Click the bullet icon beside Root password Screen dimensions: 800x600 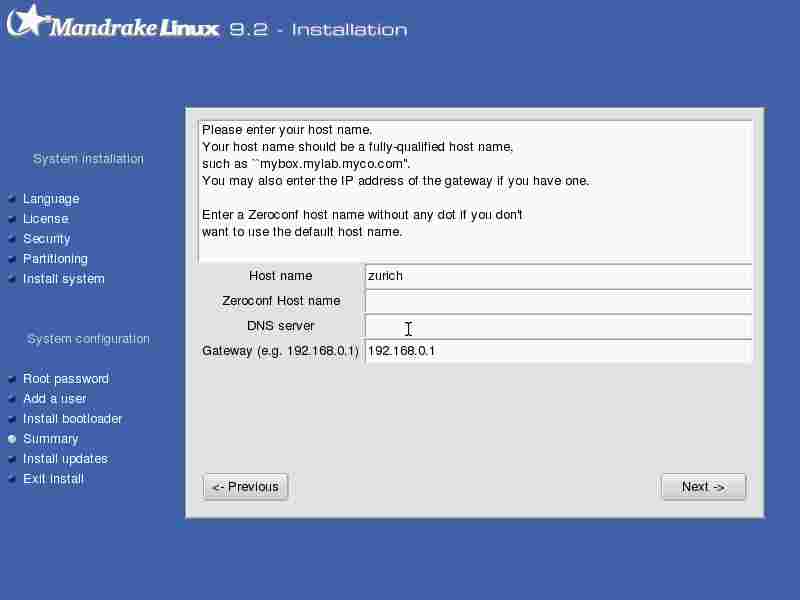point(12,379)
